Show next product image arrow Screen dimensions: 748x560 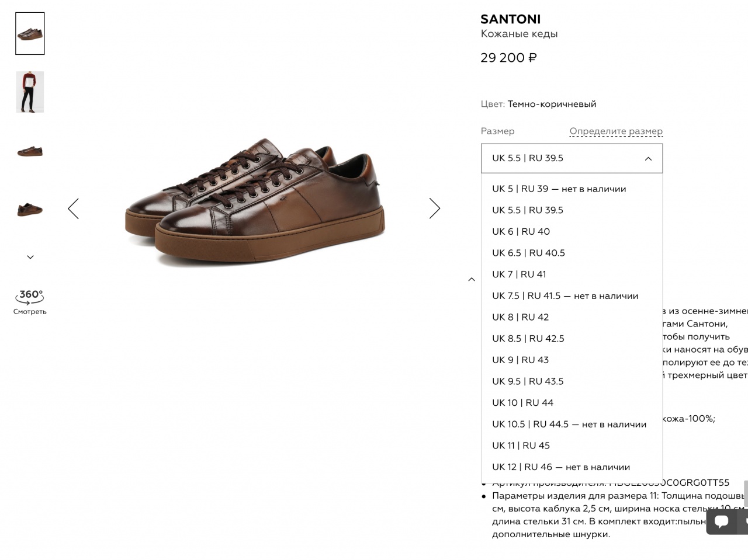[x=434, y=208]
